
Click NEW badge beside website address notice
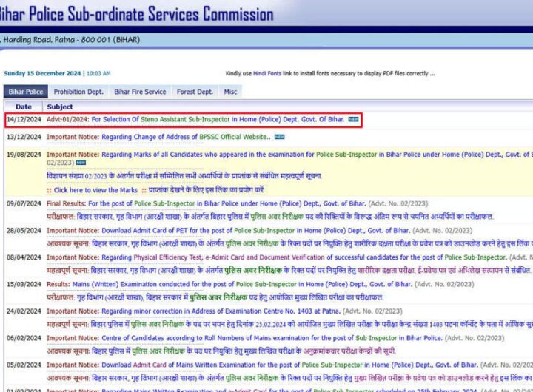[279, 137]
